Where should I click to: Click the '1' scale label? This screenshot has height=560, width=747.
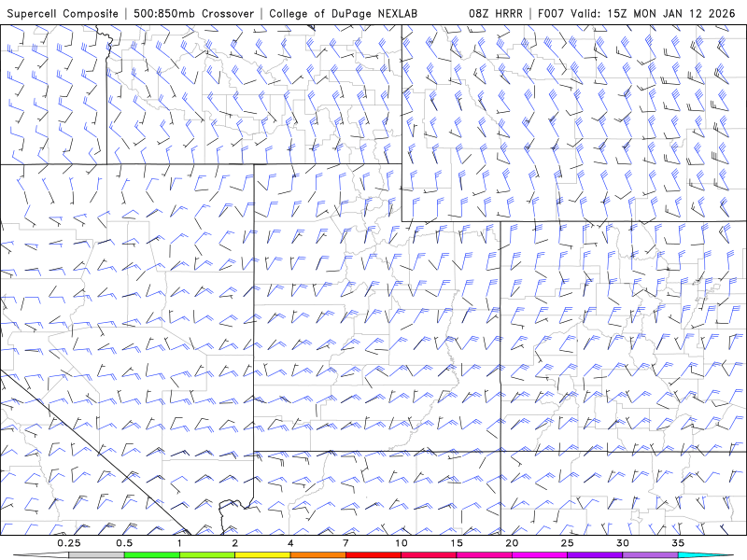coord(179,543)
